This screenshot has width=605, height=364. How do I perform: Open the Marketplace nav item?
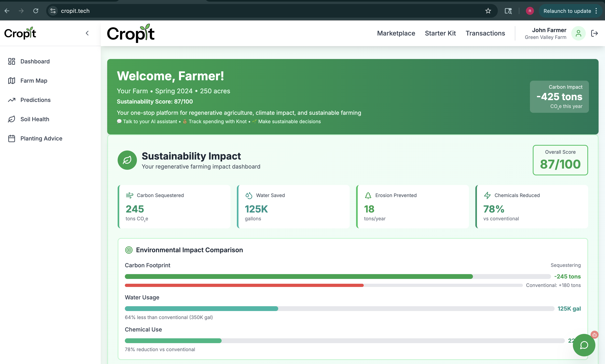(396, 33)
